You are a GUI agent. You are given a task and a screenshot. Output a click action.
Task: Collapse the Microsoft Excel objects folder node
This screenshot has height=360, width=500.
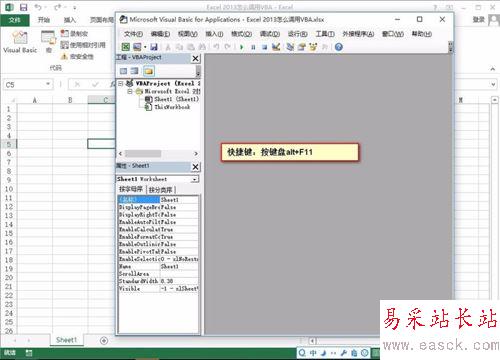130,91
